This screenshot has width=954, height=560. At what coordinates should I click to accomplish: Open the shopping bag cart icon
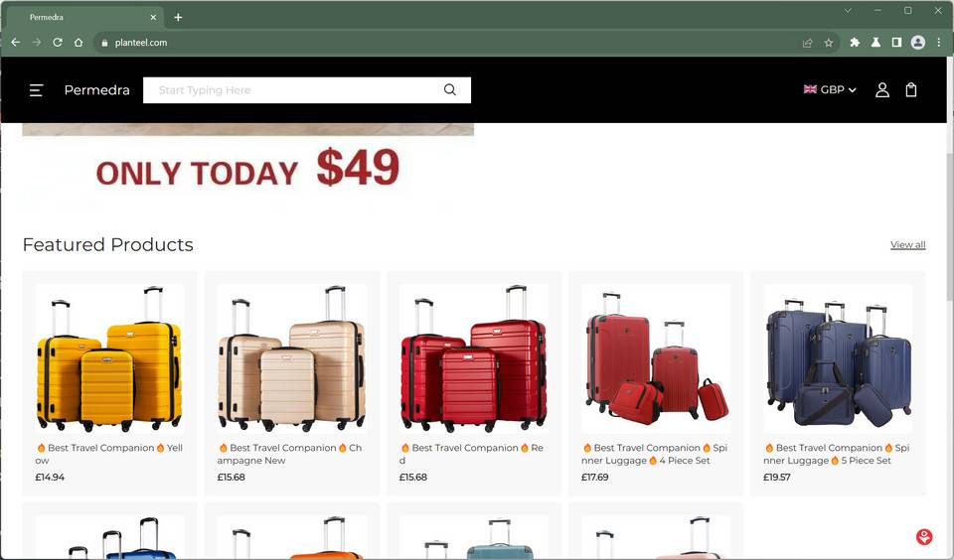tap(911, 90)
